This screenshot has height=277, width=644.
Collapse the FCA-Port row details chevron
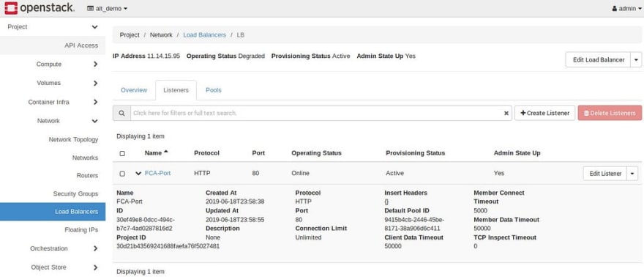[138, 174]
